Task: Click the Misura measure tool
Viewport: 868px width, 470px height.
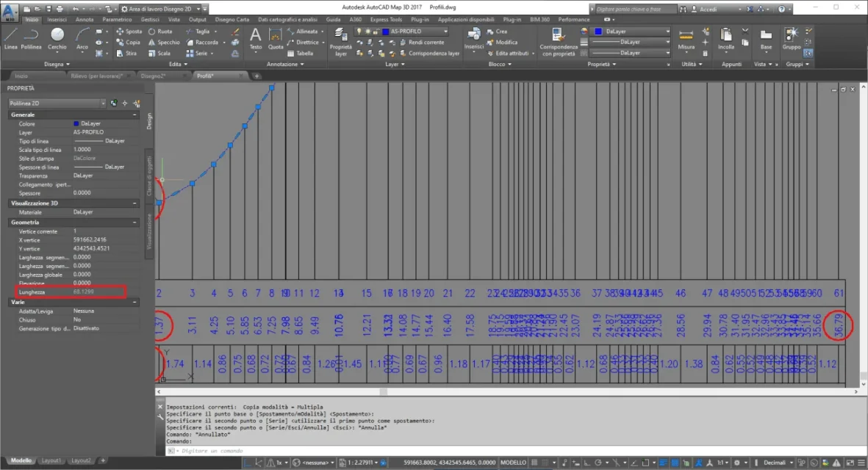Action: (686, 39)
